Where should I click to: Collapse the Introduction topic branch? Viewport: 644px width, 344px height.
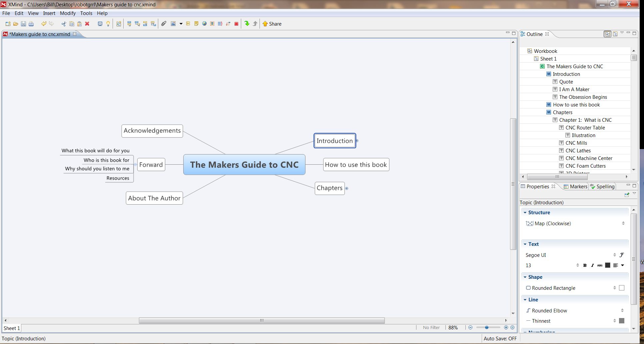(x=357, y=141)
